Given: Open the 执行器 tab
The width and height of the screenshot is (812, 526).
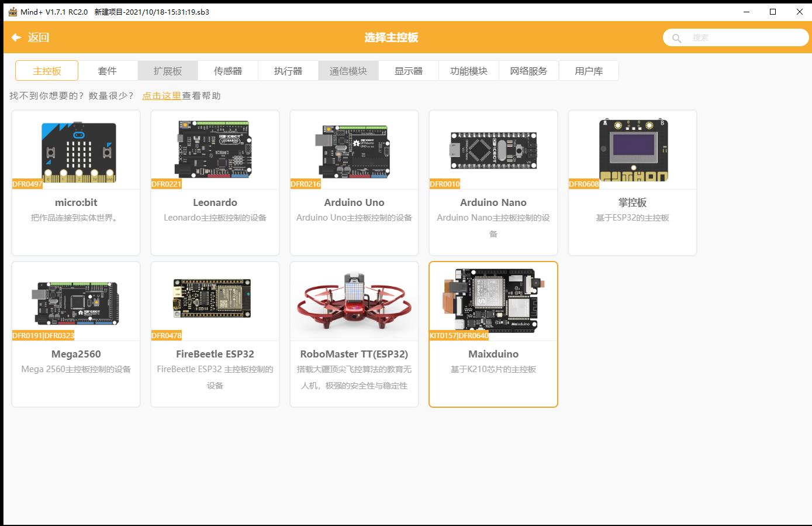Looking at the screenshot, I should point(288,71).
